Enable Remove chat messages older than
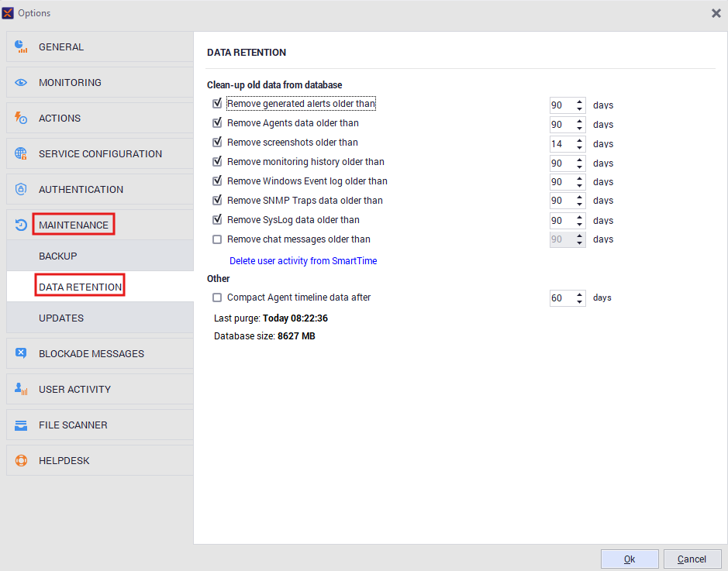The height and width of the screenshot is (571, 728). 217,239
